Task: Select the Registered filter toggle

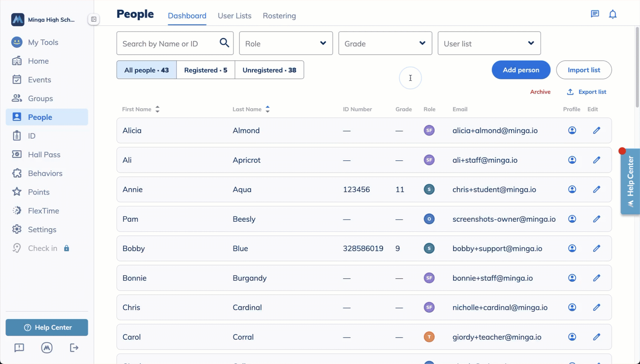Action: point(205,70)
